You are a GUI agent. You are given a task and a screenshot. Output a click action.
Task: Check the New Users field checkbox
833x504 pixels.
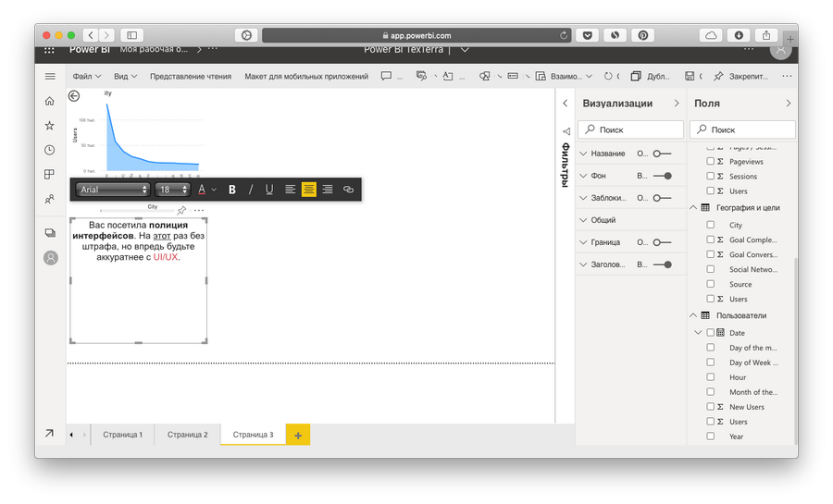710,406
